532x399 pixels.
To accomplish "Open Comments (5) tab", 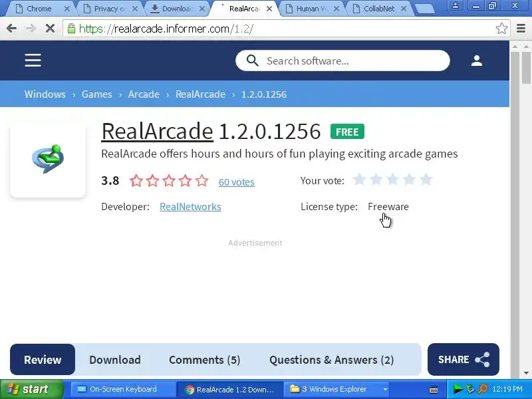I will click(205, 360).
